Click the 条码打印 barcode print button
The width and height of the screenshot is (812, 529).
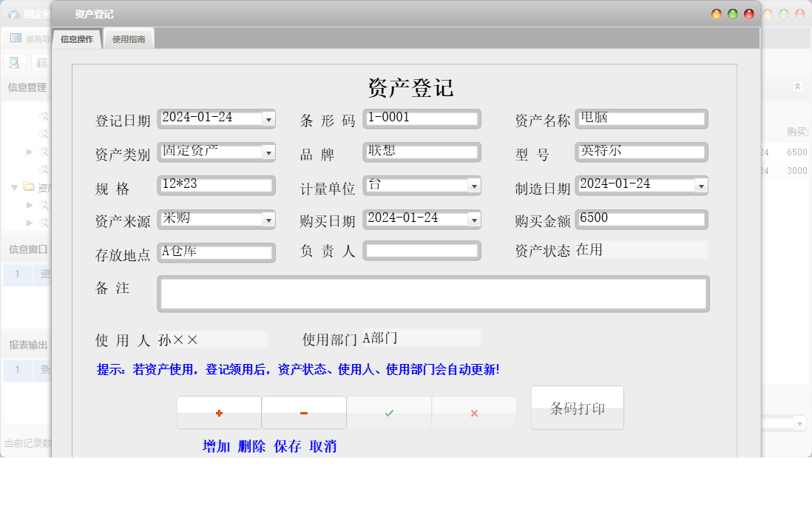tap(577, 407)
